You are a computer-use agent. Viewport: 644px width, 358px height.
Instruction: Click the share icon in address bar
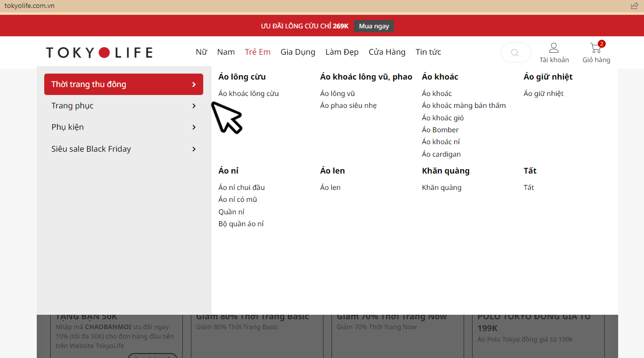pyautogui.click(x=635, y=6)
